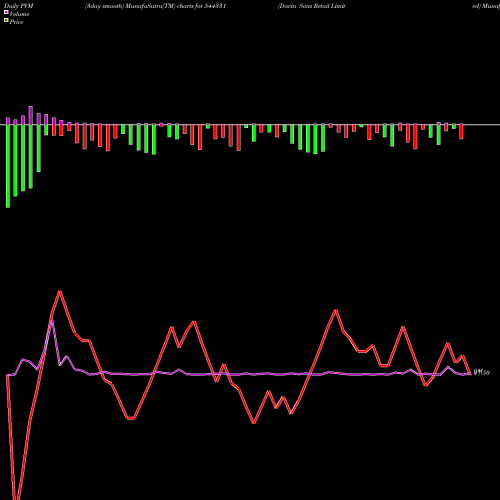Click the 'Daily PVM' chart title

(x=19, y=6)
